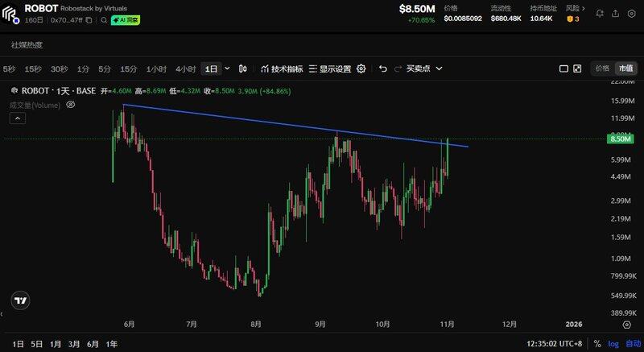Collapse the indicator legend chevron
This screenshot has height=352, width=644.
[18, 118]
